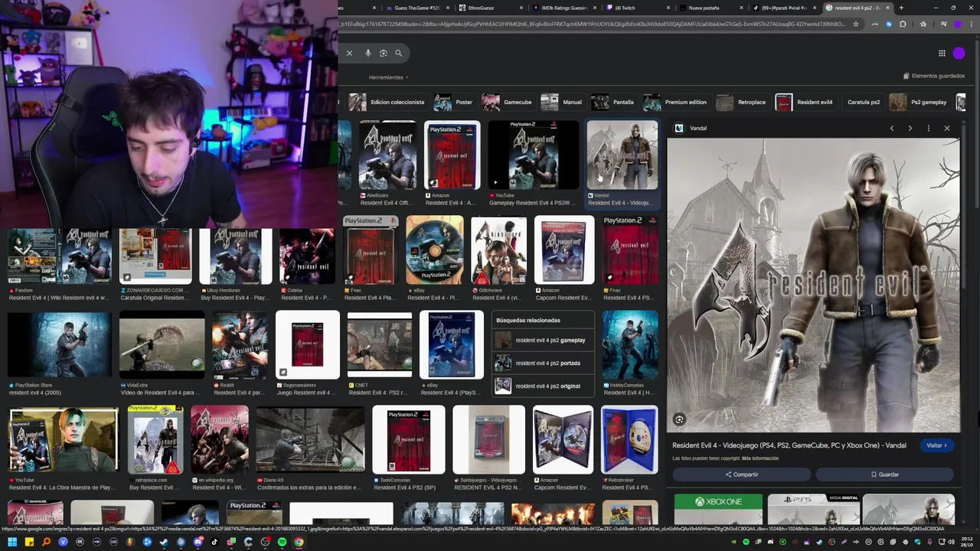
Task: Expand the Herramientas tools dropdown
Action: [388, 77]
